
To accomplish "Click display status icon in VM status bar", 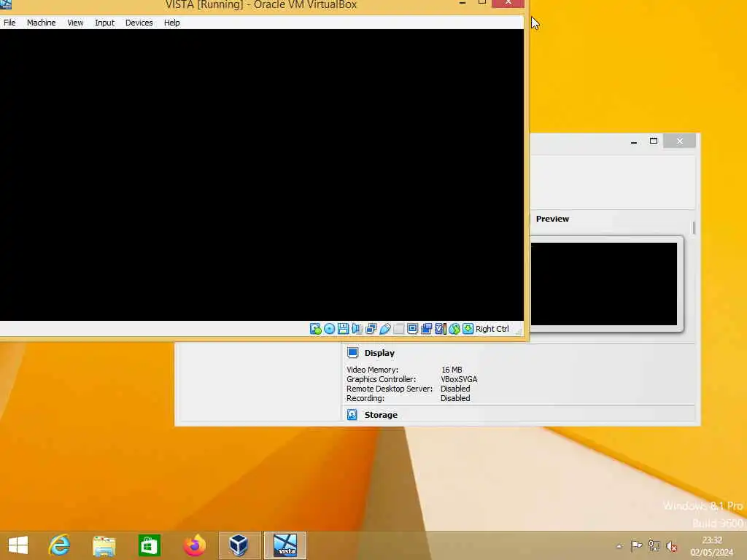I will pyautogui.click(x=413, y=329).
